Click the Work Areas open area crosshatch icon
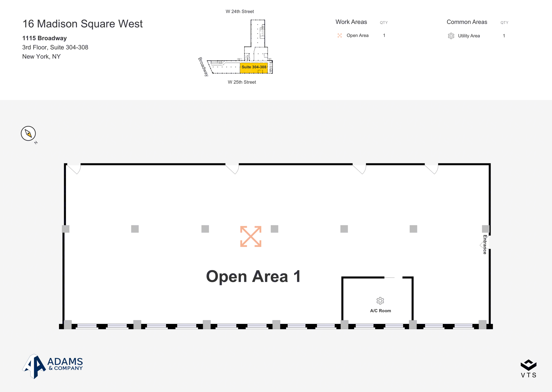552x392 pixels. tap(339, 35)
